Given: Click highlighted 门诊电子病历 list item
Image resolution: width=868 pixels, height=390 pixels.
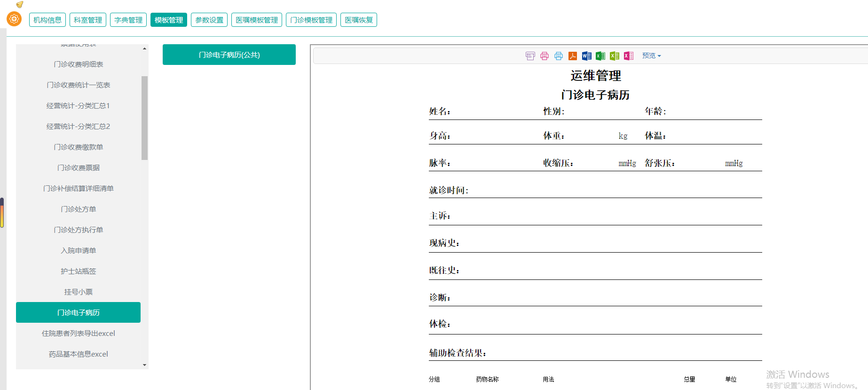Looking at the screenshot, I should [79, 312].
